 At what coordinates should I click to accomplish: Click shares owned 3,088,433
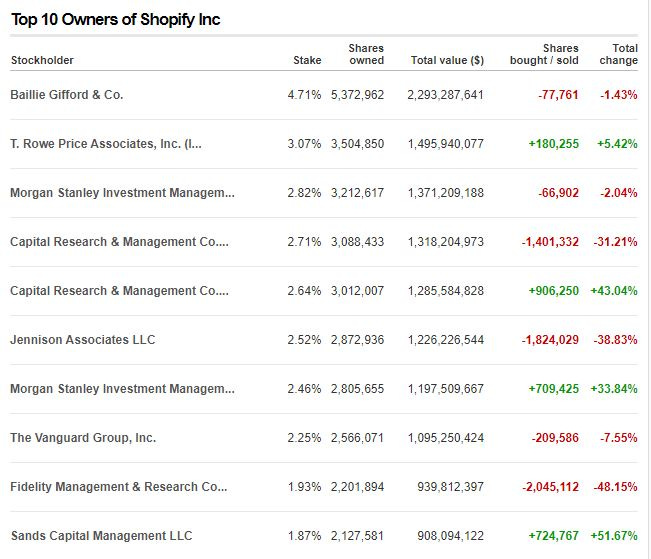pyautogui.click(x=357, y=242)
